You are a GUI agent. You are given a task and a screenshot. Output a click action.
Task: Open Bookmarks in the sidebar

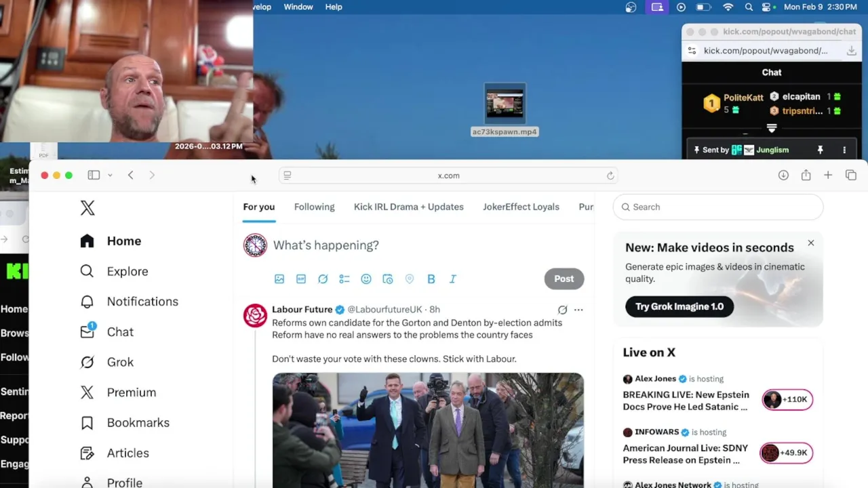(124, 423)
